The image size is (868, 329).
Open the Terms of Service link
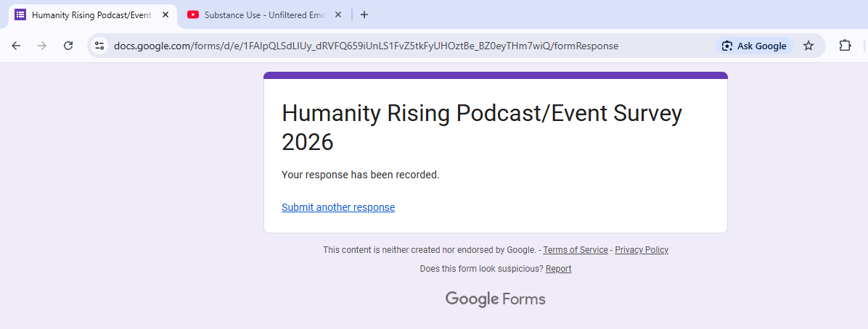coord(576,250)
